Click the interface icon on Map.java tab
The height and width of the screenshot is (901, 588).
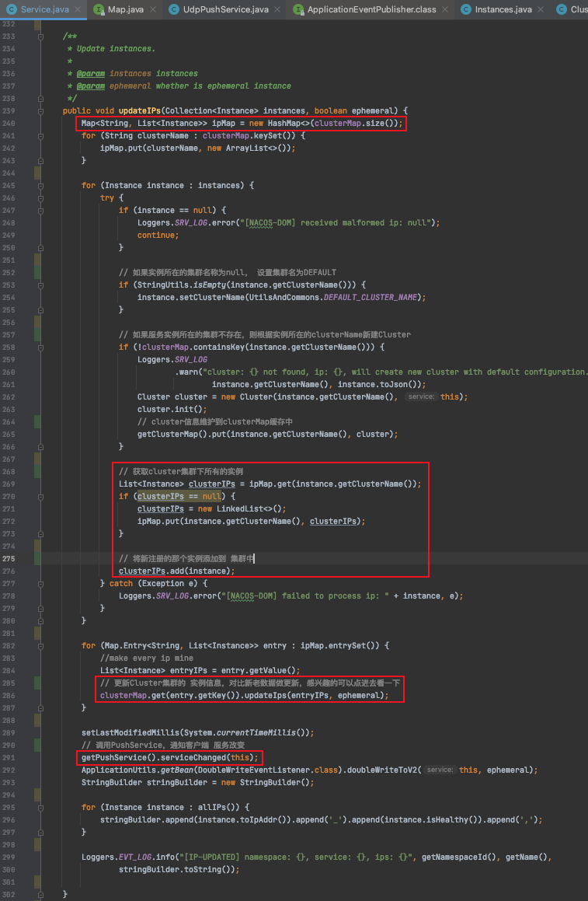99,9
